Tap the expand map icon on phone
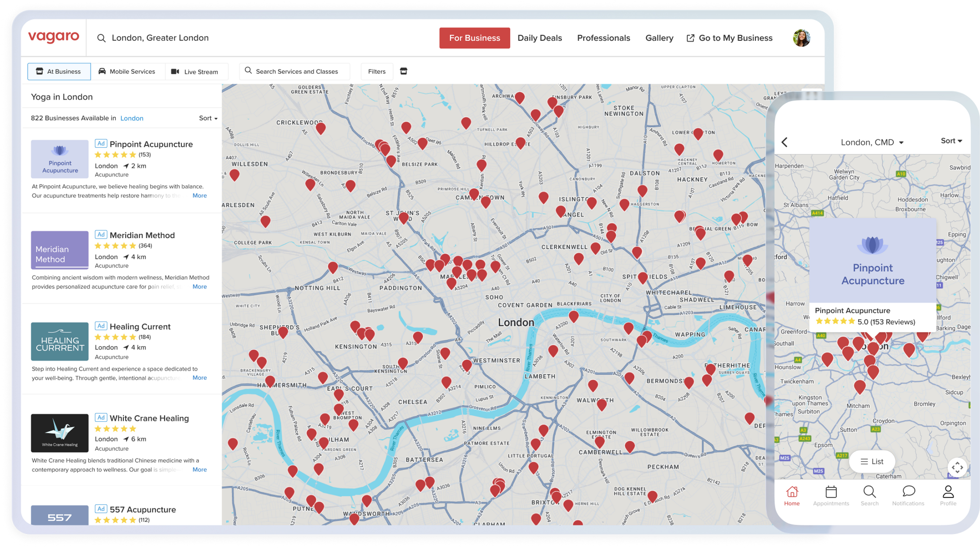Viewport: 980px width, 548px height. [957, 467]
